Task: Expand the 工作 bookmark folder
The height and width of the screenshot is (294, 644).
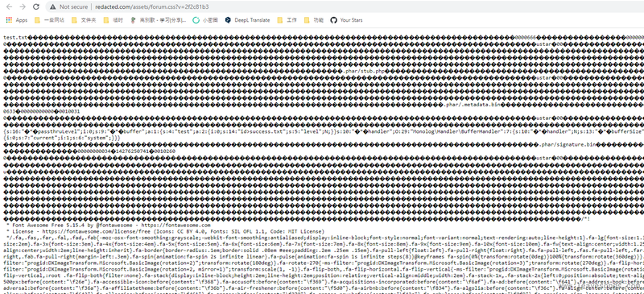Action: click(x=287, y=20)
